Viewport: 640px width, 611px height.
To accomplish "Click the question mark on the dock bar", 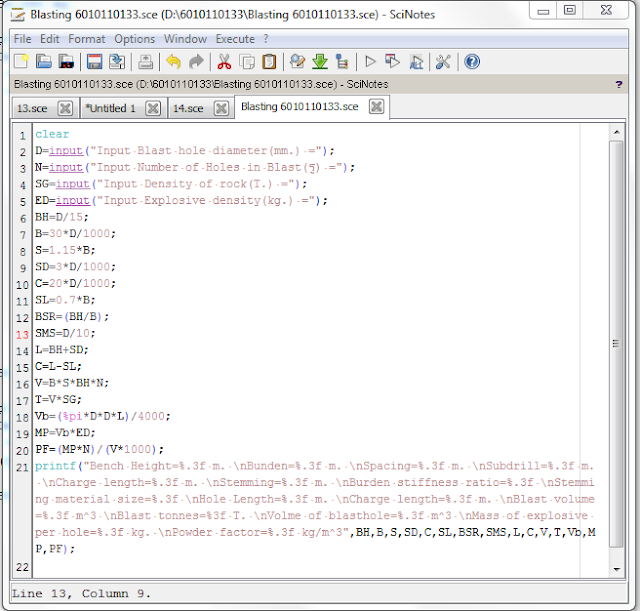I will coord(619,84).
